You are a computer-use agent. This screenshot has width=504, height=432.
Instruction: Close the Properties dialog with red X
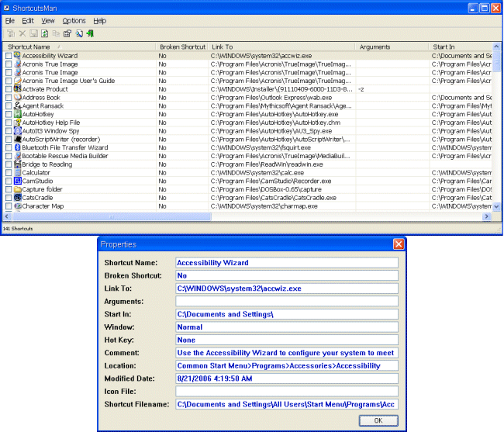click(x=399, y=244)
